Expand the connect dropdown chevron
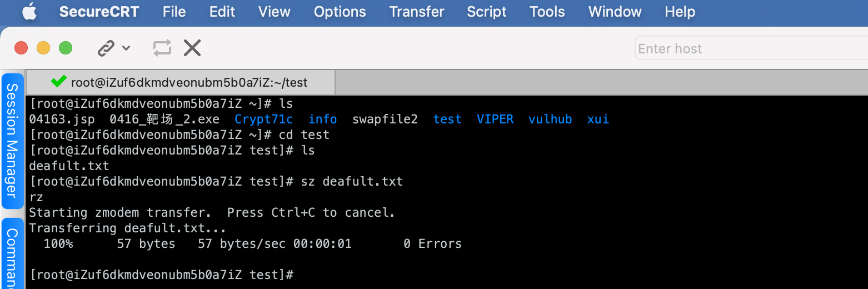The image size is (868, 289). (x=126, y=48)
